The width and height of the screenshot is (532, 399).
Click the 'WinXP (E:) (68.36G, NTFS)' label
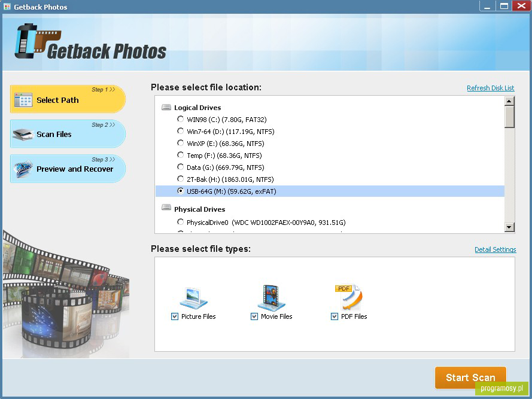coord(225,144)
